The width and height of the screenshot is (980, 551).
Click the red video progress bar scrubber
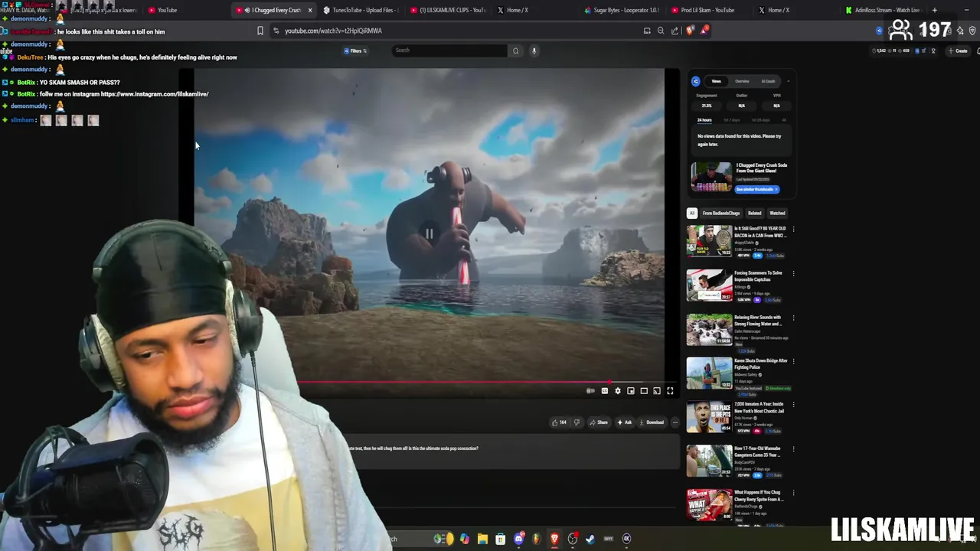pyautogui.click(x=609, y=382)
